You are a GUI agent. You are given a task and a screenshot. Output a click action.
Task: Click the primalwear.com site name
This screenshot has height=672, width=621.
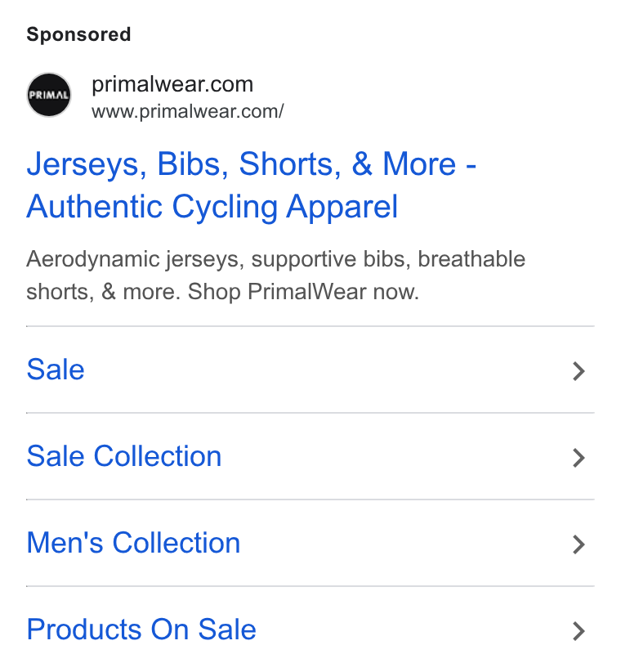coord(172,84)
